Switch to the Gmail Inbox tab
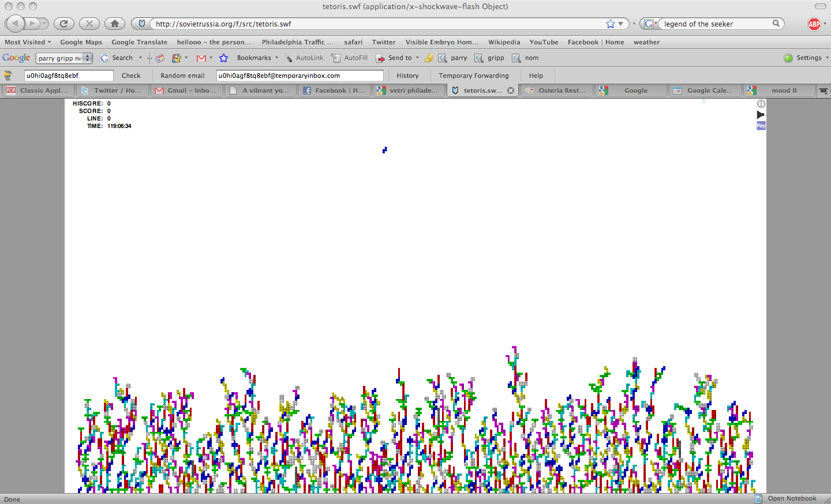 click(186, 91)
